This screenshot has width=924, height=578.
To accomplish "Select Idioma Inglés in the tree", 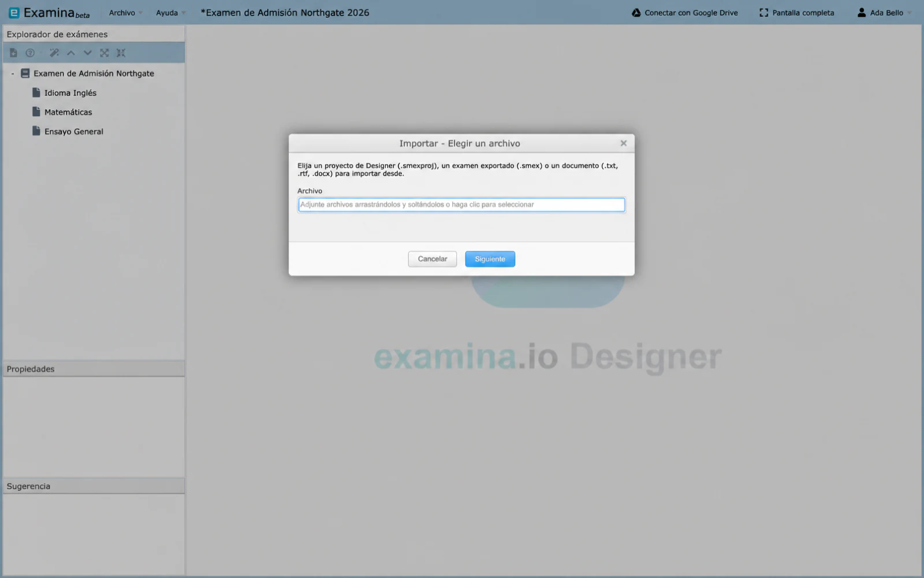I will 70,92.
